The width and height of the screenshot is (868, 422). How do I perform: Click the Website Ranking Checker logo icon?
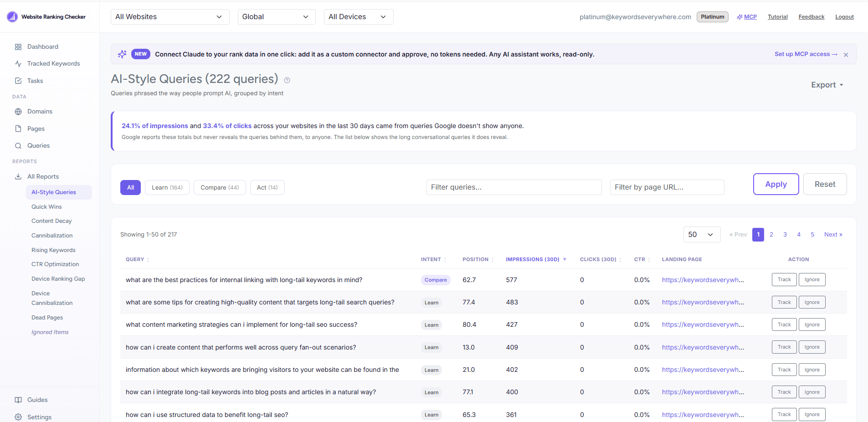[12, 17]
